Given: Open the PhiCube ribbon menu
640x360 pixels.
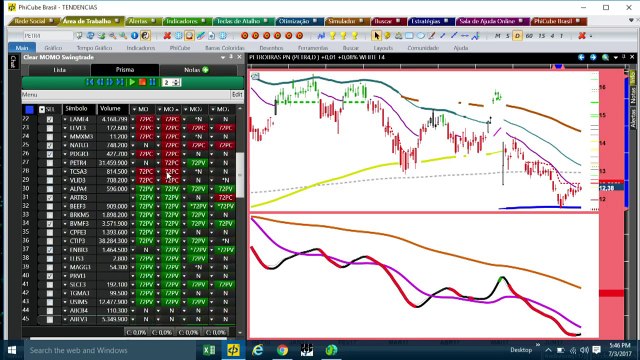Looking at the screenshot, I should pyautogui.click(x=180, y=48).
